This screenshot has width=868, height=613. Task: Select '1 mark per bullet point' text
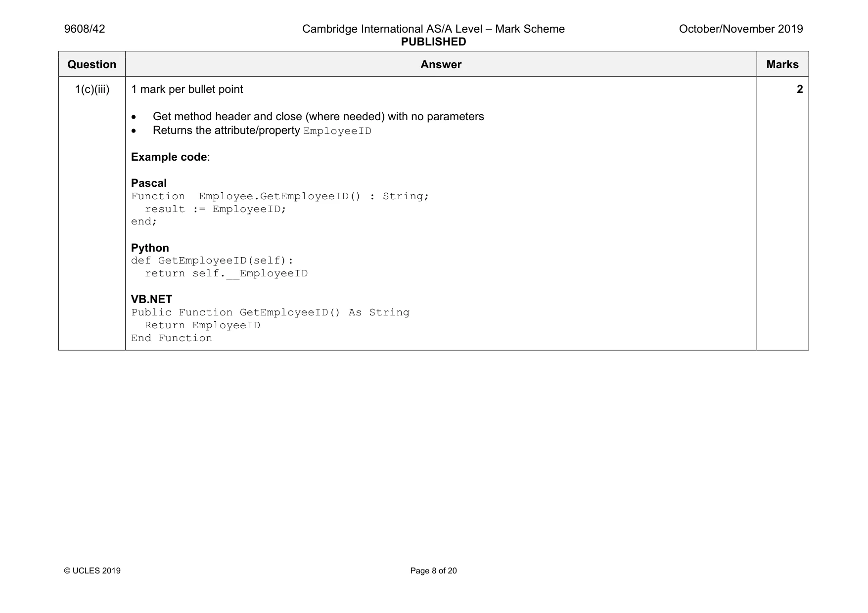pyautogui.click(x=187, y=89)
